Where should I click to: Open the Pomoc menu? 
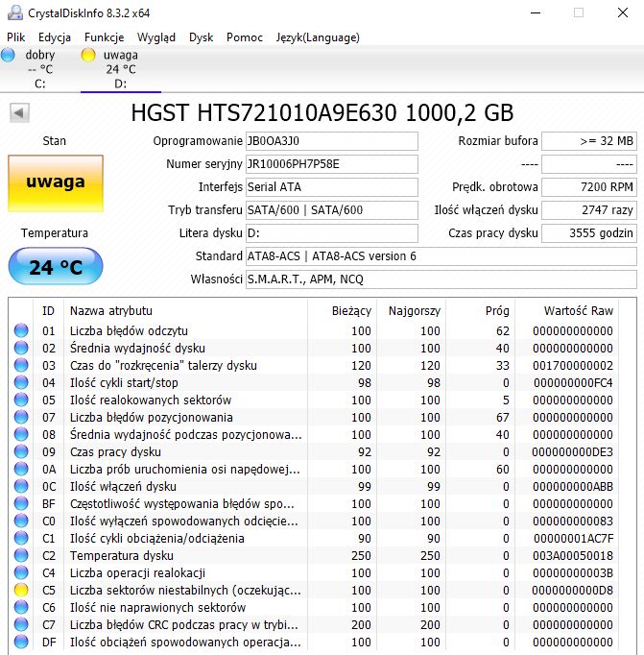click(244, 37)
